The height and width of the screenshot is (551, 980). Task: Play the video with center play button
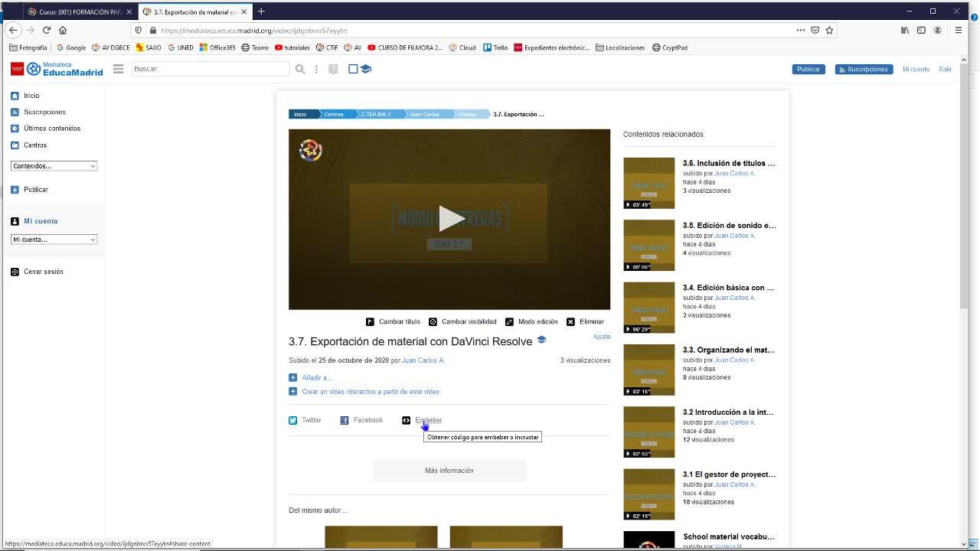click(449, 220)
